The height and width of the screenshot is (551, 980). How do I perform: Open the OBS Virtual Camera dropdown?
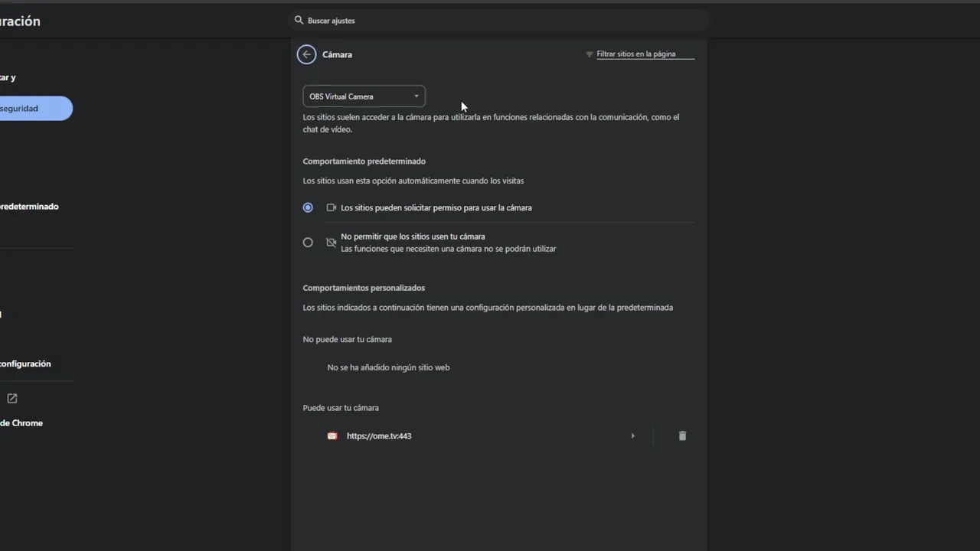(x=364, y=96)
